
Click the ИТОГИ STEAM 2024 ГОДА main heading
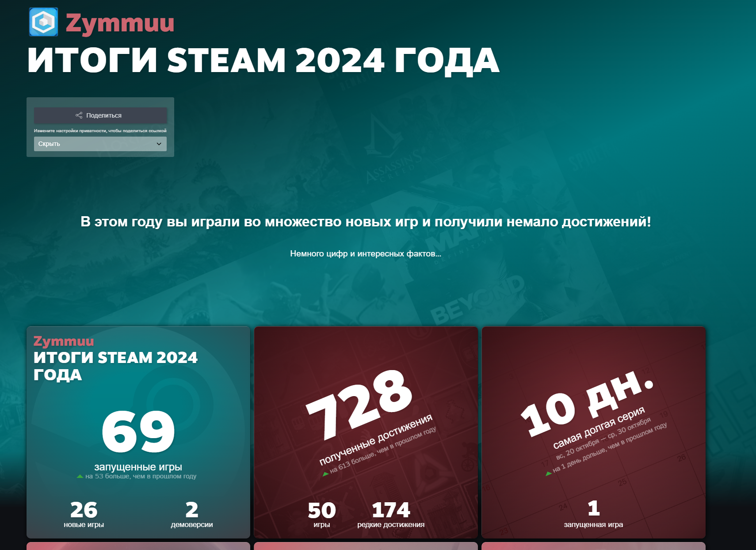[x=263, y=61]
